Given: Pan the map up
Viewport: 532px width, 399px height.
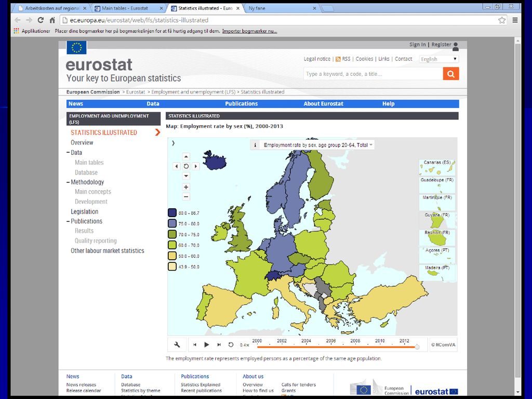Looking at the screenshot, I should tap(186, 156).
